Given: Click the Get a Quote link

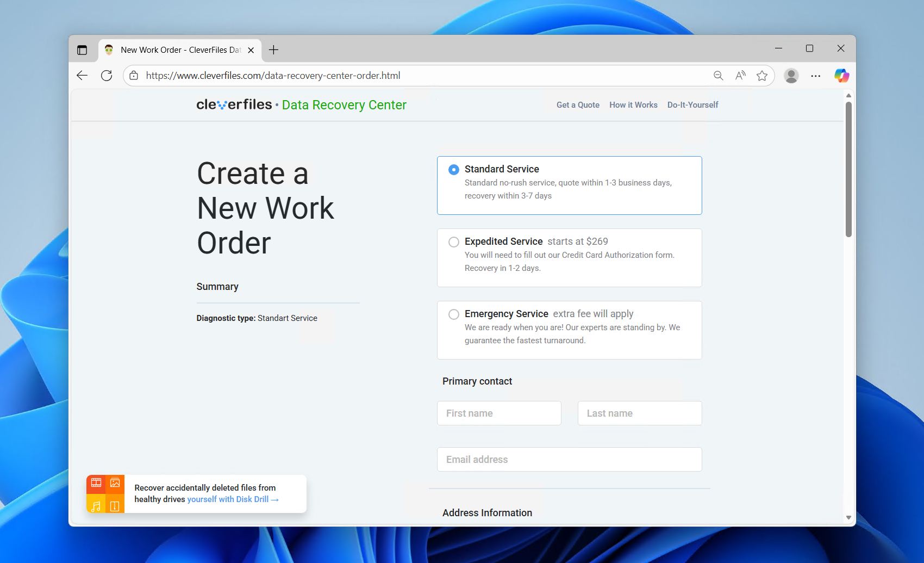Looking at the screenshot, I should pos(578,104).
